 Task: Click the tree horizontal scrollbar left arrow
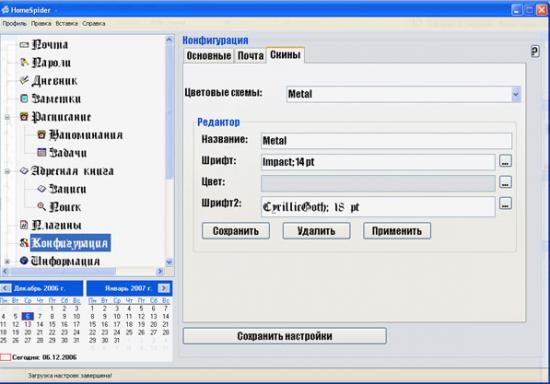pos(5,271)
